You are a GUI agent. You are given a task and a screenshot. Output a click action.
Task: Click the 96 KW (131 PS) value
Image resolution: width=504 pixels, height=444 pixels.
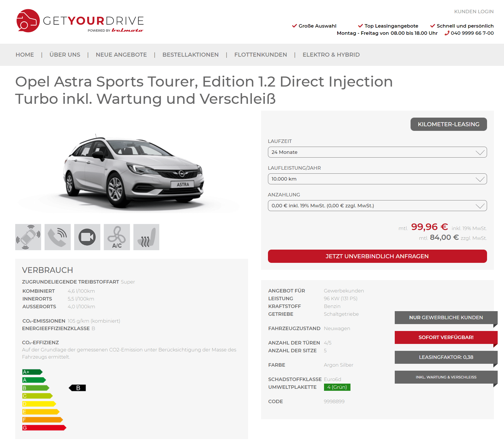click(340, 298)
